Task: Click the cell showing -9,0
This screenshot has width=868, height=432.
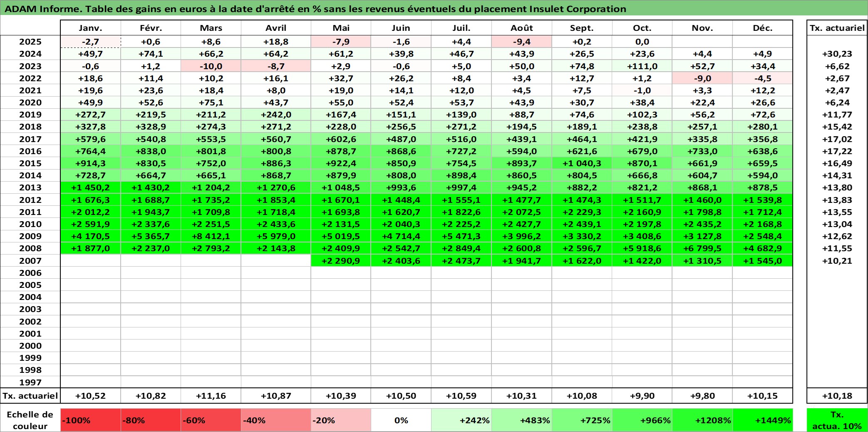Action: (702, 78)
